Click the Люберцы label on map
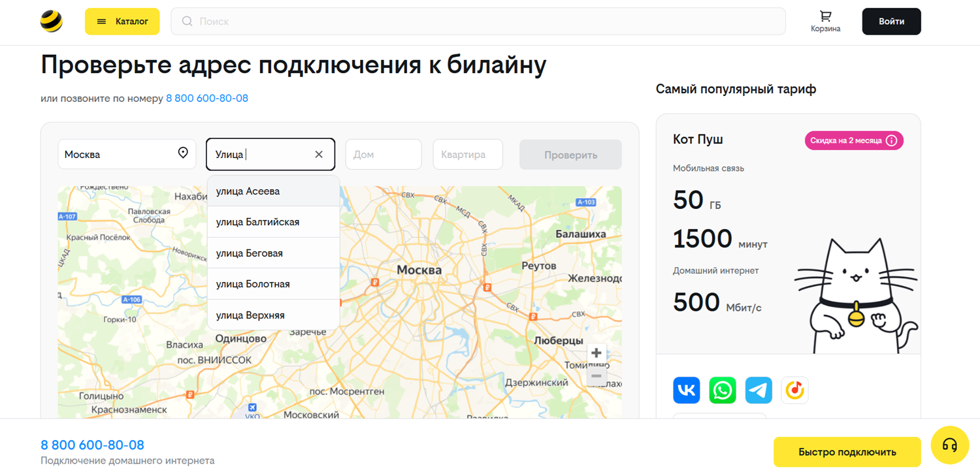The height and width of the screenshot is (474, 980). (559, 341)
